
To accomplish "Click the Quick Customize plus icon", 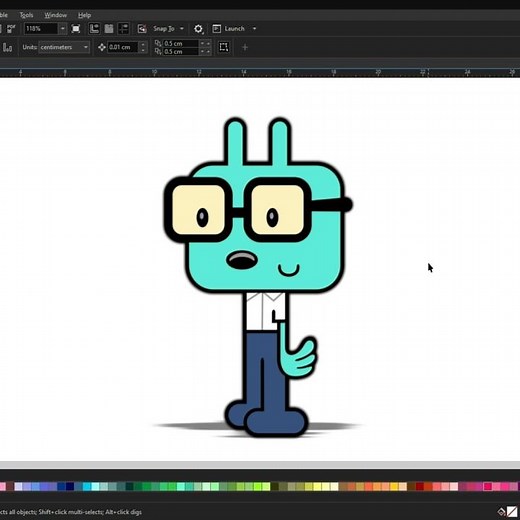I will click(245, 47).
